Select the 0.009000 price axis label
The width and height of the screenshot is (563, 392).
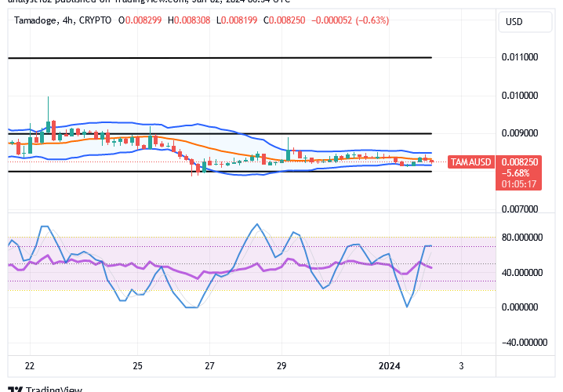520,133
